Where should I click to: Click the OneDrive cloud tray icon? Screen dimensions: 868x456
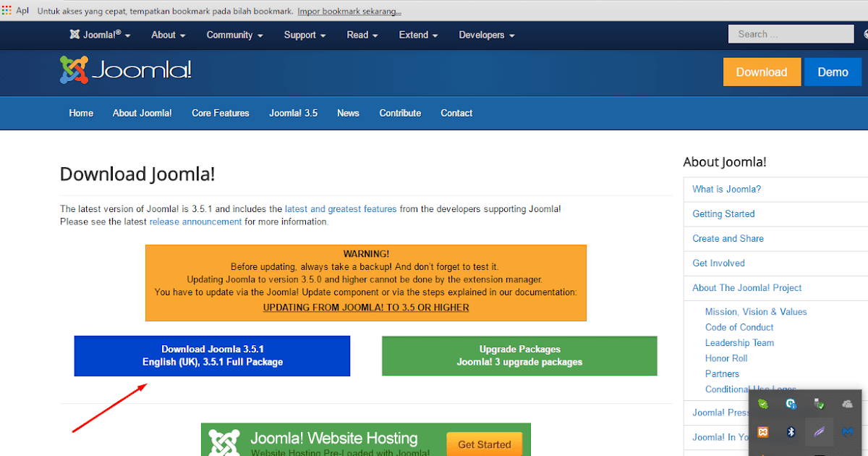848,404
